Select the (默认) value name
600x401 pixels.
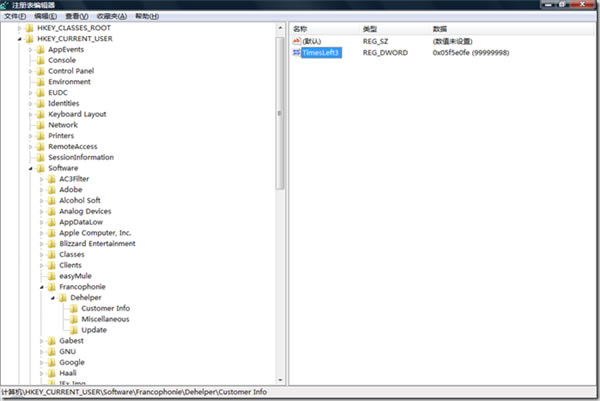point(311,41)
